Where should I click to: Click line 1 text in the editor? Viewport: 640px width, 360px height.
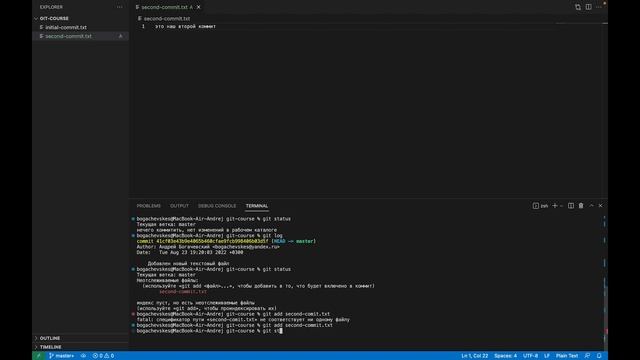click(185, 27)
